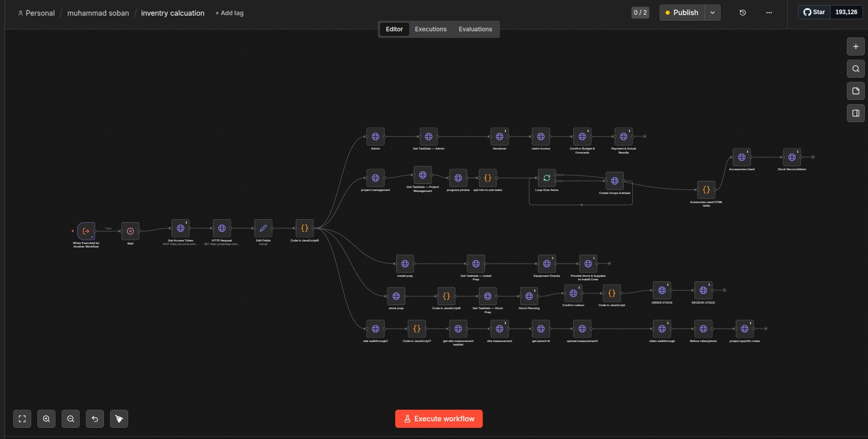Expand the Publish dropdown arrow

coord(713,13)
